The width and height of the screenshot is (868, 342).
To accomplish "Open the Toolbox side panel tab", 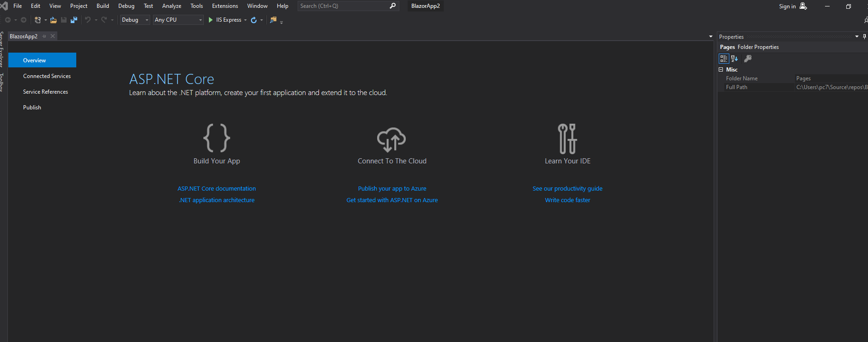I will [x=2, y=82].
